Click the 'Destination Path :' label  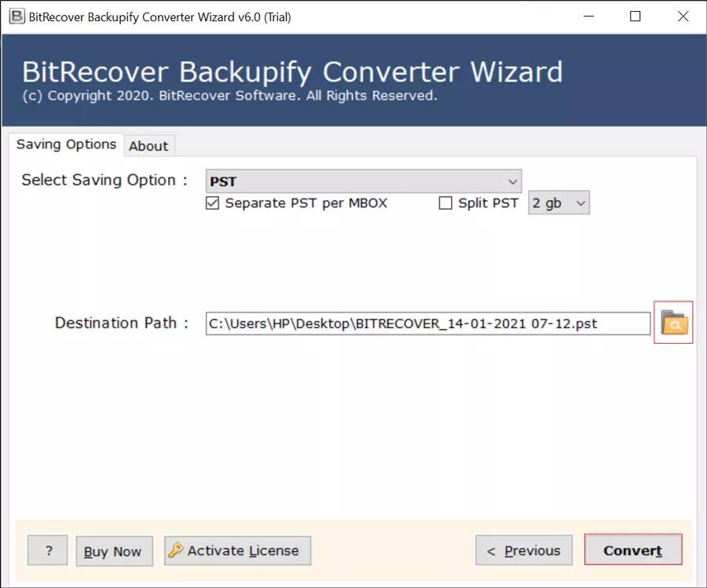point(122,323)
